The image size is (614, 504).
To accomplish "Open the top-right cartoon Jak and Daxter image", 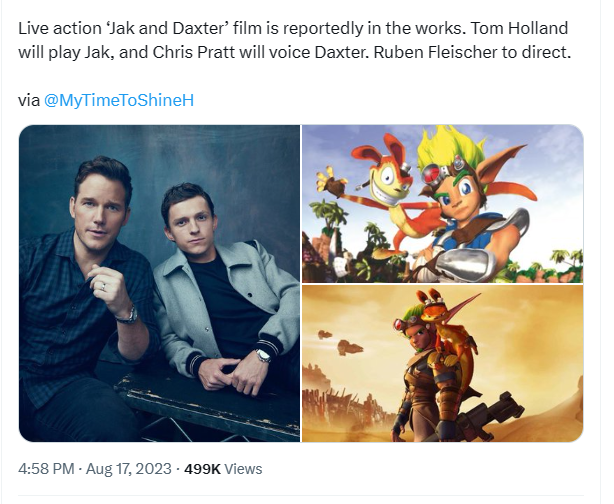I will click(x=442, y=204).
